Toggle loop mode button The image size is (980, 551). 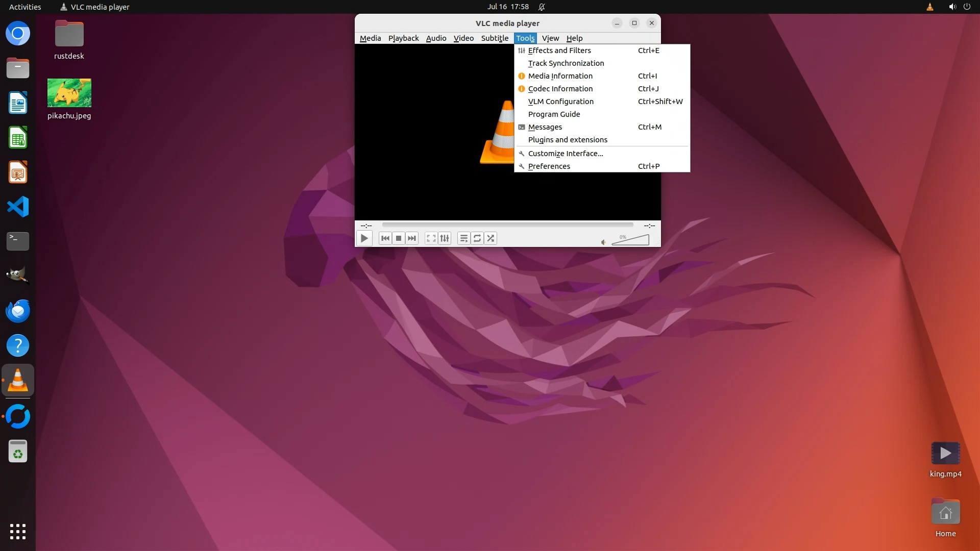(x=477, y=238)
